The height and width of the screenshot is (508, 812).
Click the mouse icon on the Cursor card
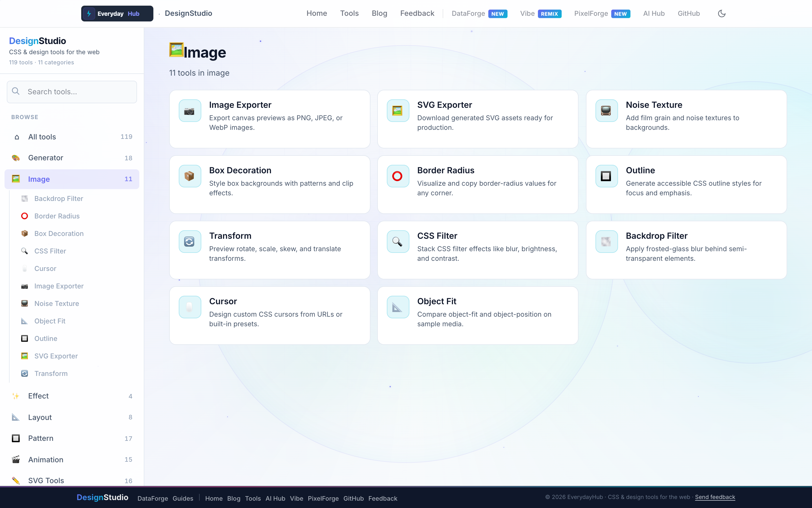(x=189, y=307)
